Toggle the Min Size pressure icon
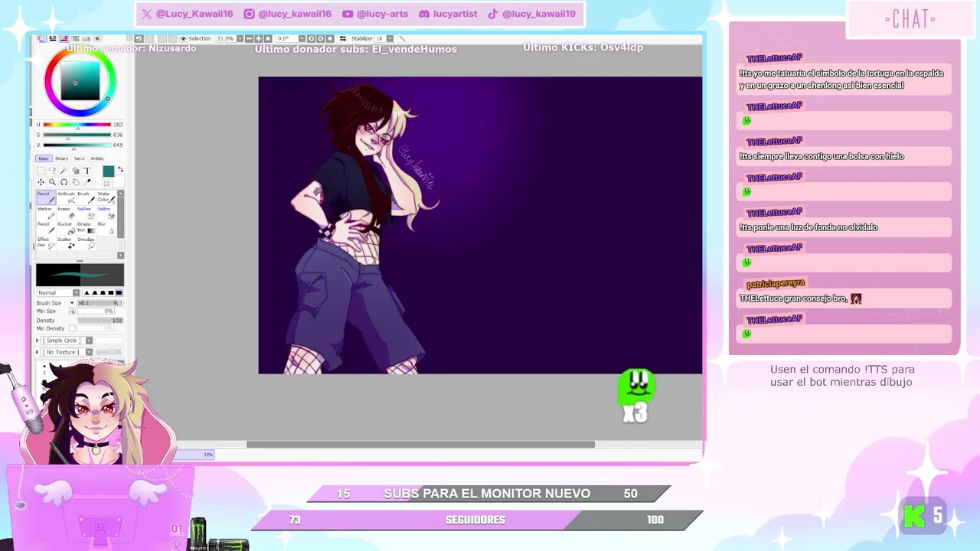980x551 pixels. coord(73,311)
